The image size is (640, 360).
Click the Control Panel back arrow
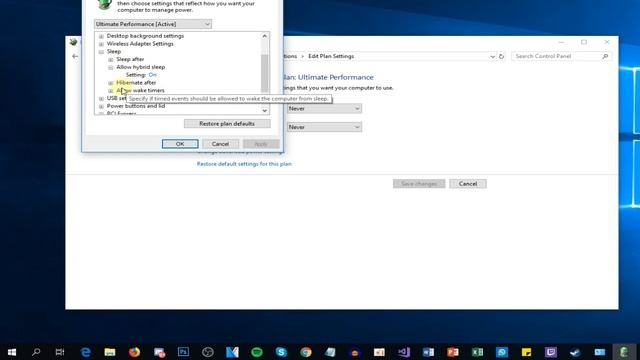click(x=75, y=56)
